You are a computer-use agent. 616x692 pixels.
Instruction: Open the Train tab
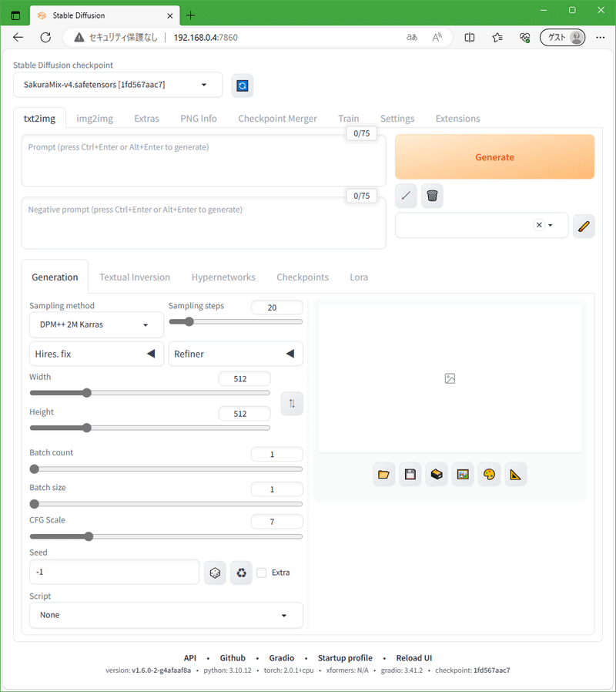point(348,119)
